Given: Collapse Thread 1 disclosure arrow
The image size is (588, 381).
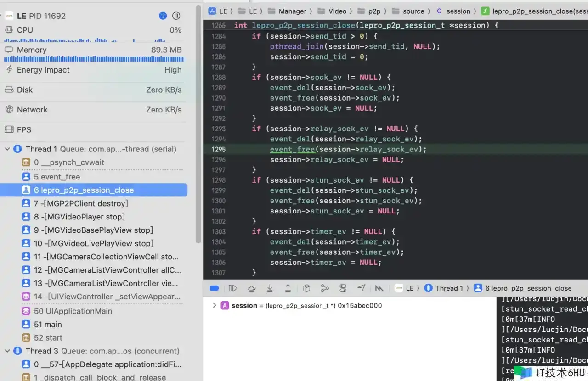Looking at the screenshot, I should coord(7,149).
